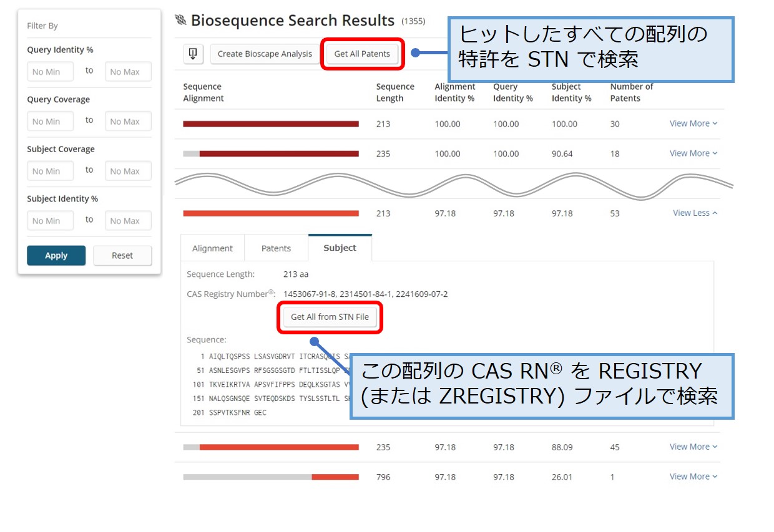Expand View More for the 30-patent row

coord(693,123)
